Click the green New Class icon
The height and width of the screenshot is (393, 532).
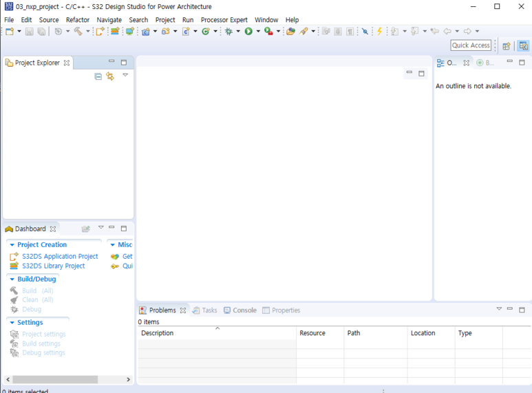206,32
